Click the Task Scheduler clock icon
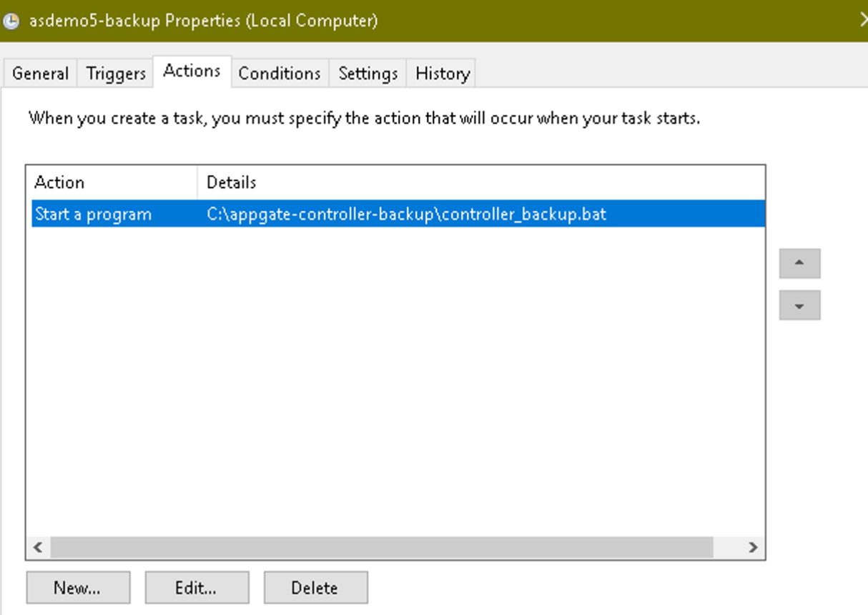 pyautogui.click(x=11, y=21)
